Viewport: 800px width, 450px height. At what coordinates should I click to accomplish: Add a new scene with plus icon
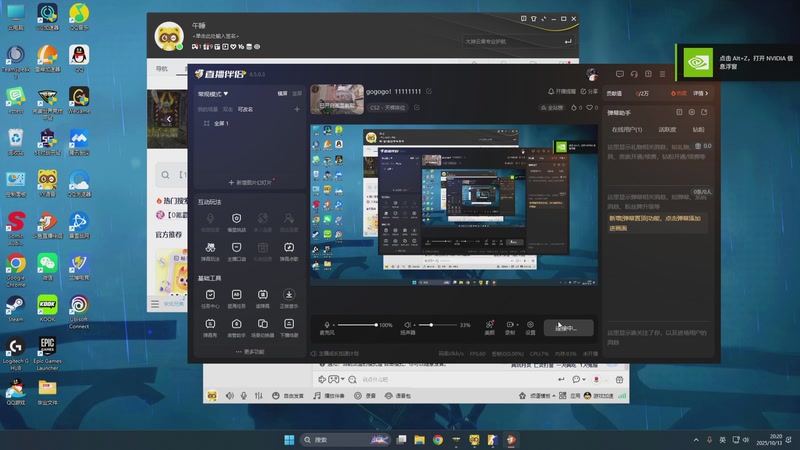pos(297,109)
